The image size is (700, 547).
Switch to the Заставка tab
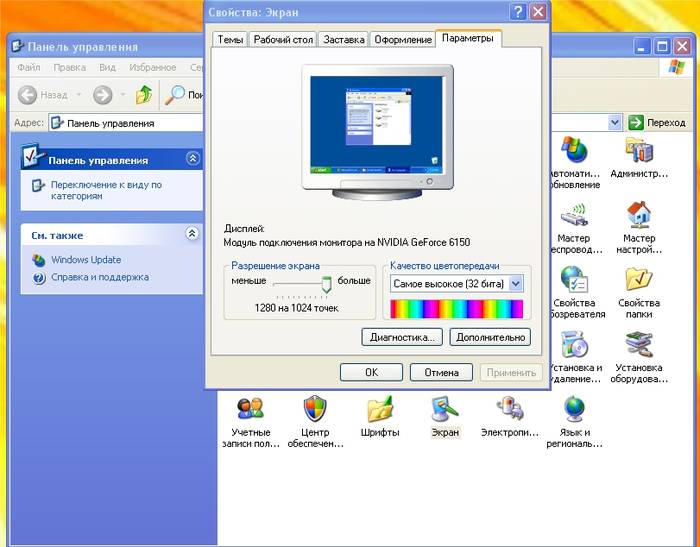pos(343,39)
